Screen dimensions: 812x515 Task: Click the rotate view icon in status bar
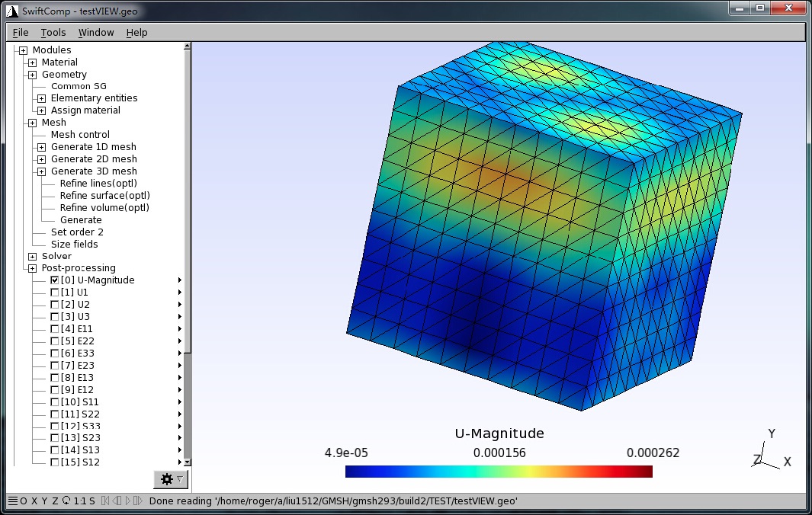coord(66,501)
